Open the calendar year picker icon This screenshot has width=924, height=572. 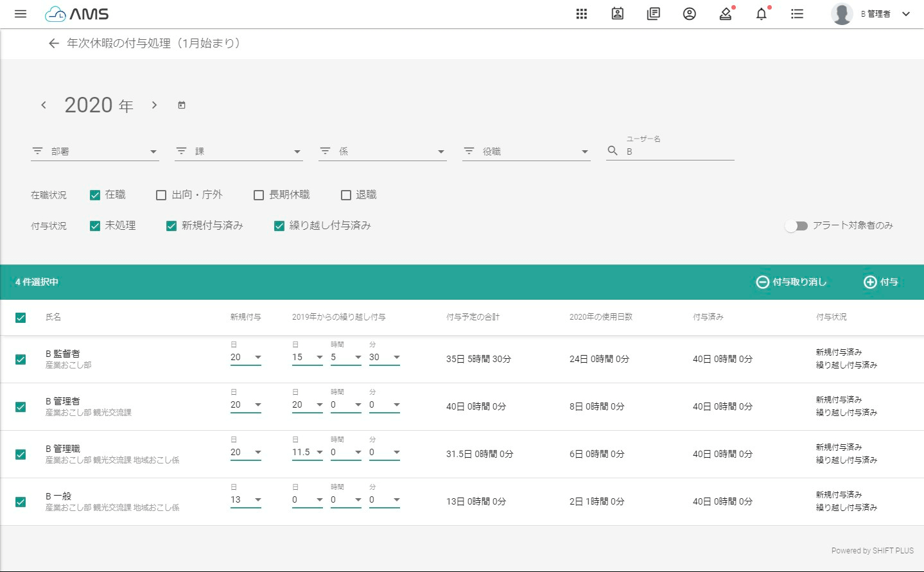(182, 105)
